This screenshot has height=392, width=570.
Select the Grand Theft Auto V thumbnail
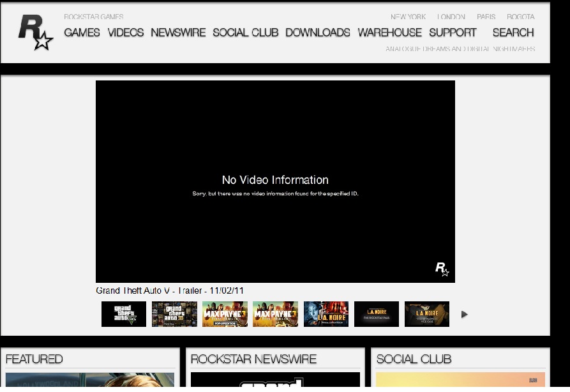[x=124, y=314]
